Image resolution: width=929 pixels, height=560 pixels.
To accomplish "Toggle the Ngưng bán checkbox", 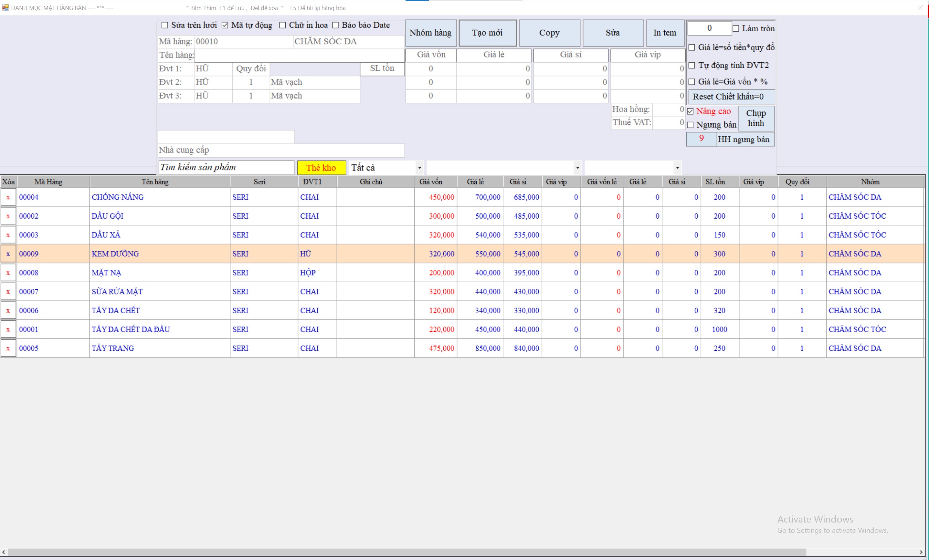I will click(x=690, y=125).
